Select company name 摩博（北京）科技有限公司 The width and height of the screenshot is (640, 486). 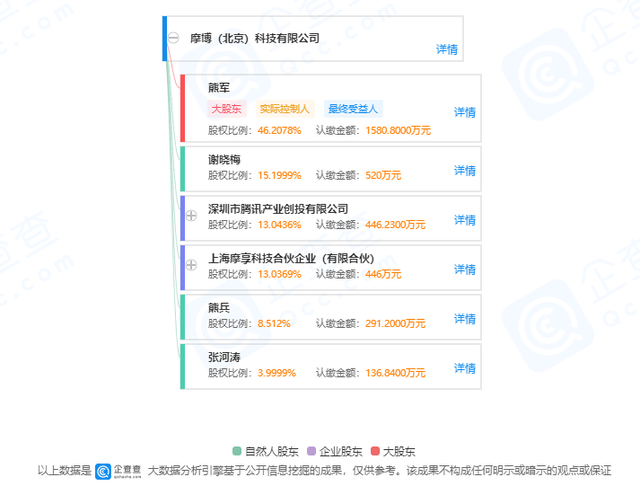(255, 38)
